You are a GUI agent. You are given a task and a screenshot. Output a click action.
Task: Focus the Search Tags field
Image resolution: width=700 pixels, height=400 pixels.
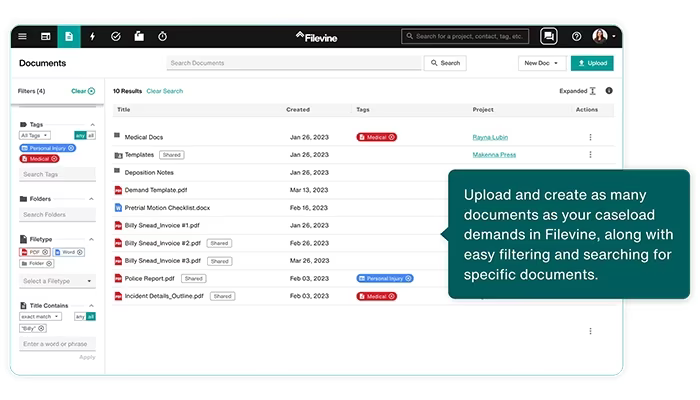tap(57, 174)
